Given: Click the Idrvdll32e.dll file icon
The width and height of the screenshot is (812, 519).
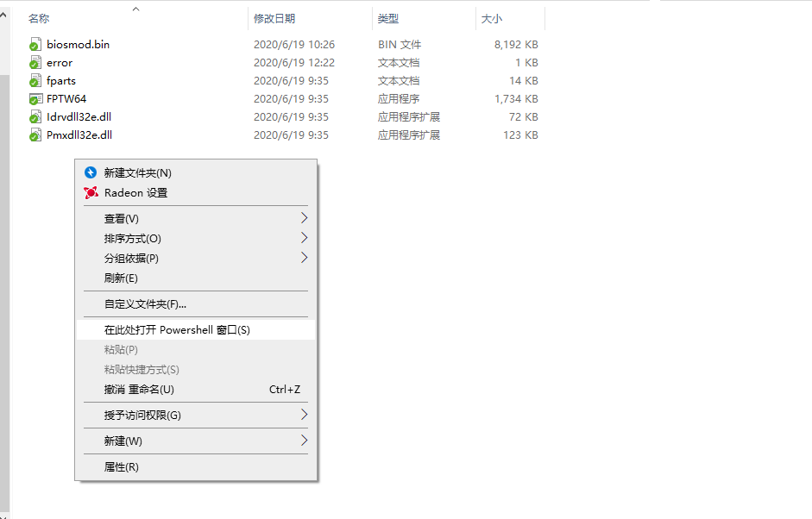Looking at the screenshot, I should point(35,117).
